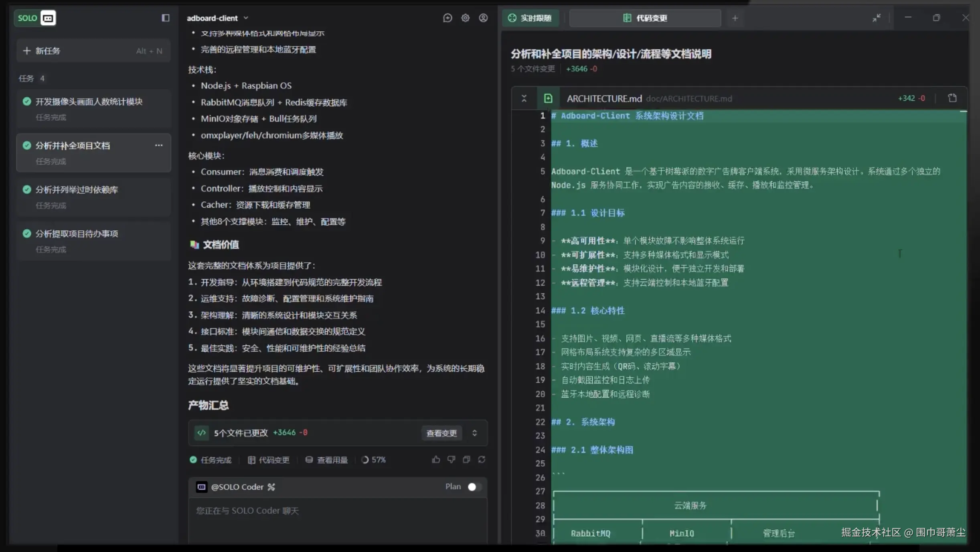Click the ## 2. 系统架构 code line

click(583, 422)
